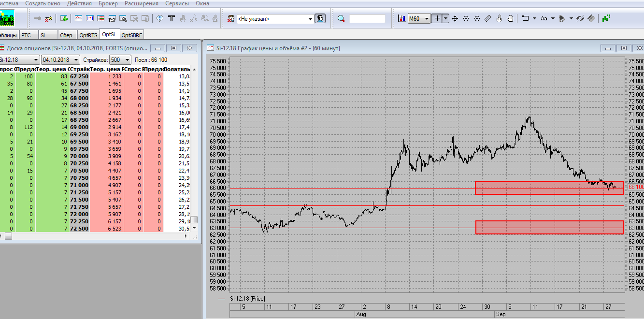Click the green plus create-tab icon
Viewport: 644px width, 319px height.
coord(64,18)
